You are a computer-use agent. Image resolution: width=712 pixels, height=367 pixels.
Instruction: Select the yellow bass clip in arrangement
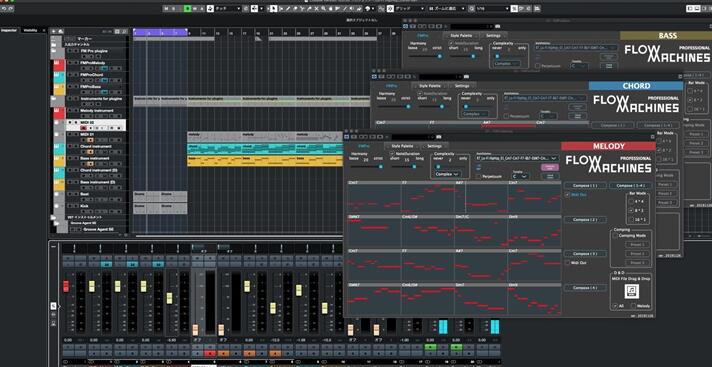click(265, 160)
